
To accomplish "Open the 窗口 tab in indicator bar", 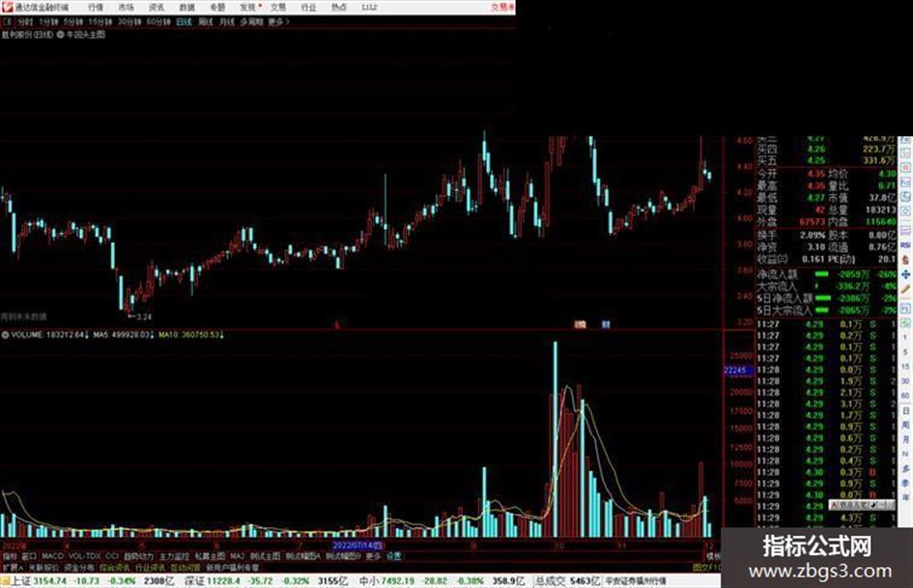I will [29, 556].
